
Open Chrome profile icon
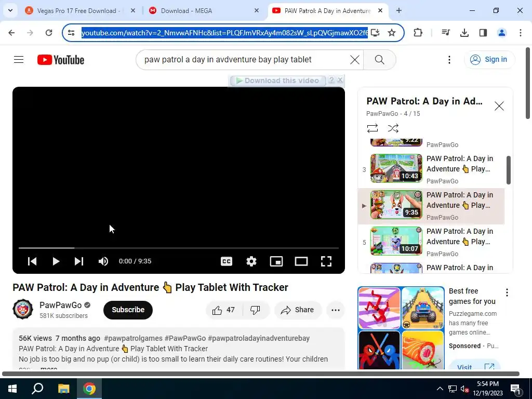pos(501,33)
